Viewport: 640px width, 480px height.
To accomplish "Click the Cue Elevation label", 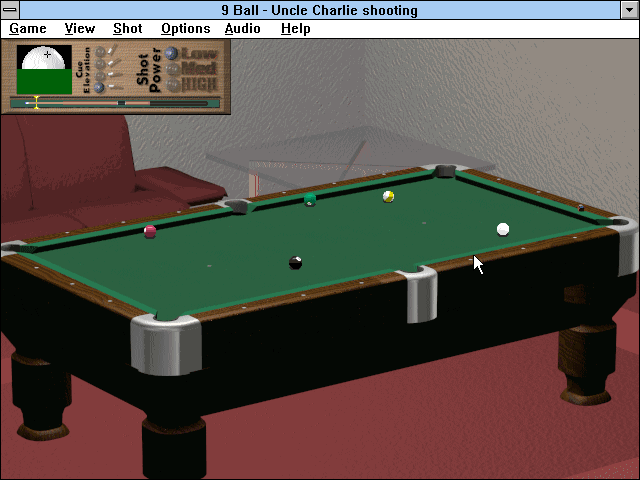I will (x=83, y=70).
